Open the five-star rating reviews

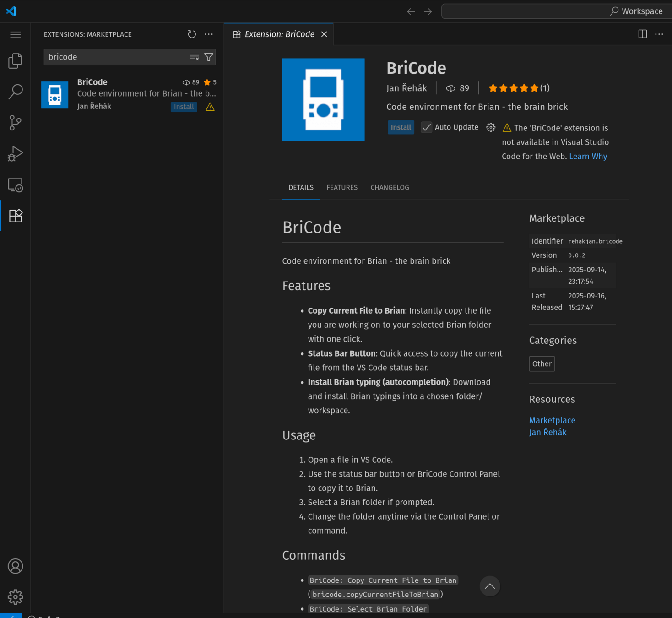pos(519,88)
